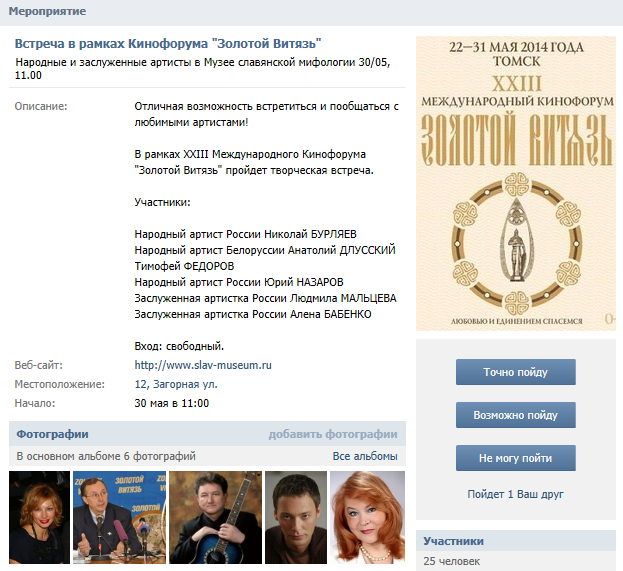Screen dimensions: 623x571
Task: Open photo of dark-haired young man portrait
Action: point(296,517)
